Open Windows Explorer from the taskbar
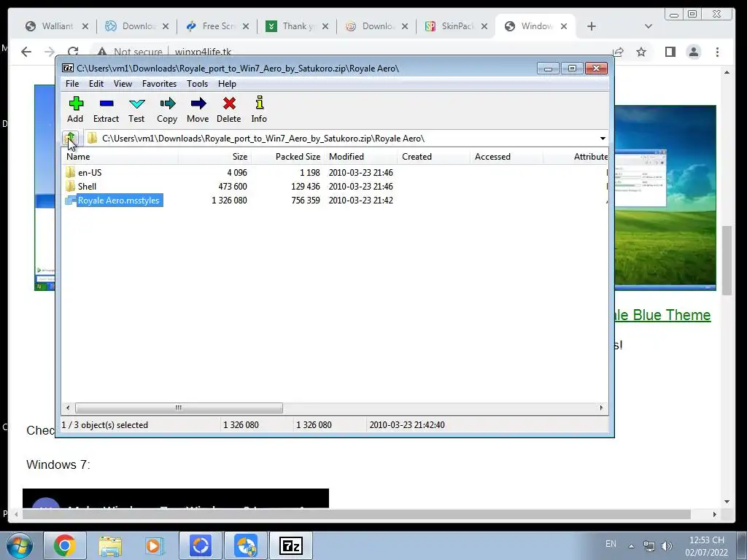 110,545
